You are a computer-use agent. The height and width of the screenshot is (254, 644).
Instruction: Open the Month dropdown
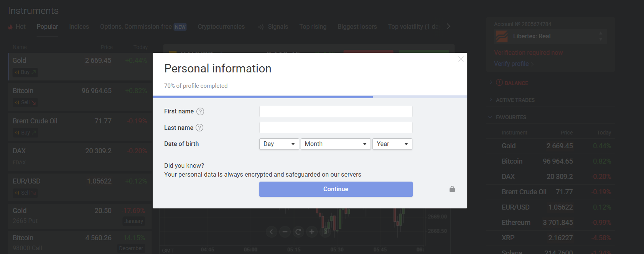coord(336,144)
